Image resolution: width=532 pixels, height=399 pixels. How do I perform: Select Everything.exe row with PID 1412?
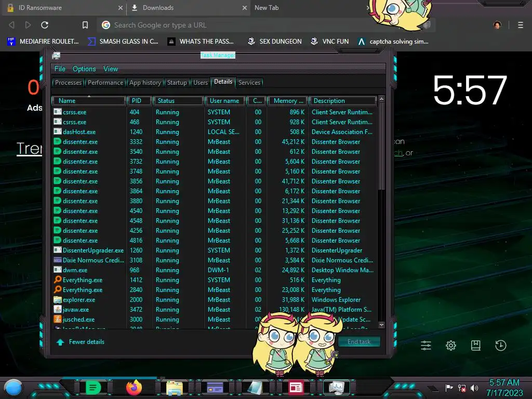click(215, 280)
